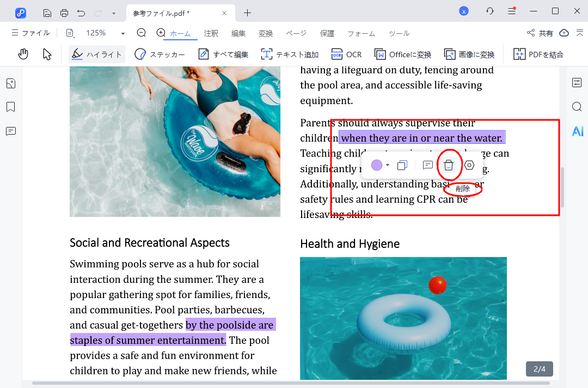
Task: Click the delete trash icon in highlight popup
Action: 448,165
